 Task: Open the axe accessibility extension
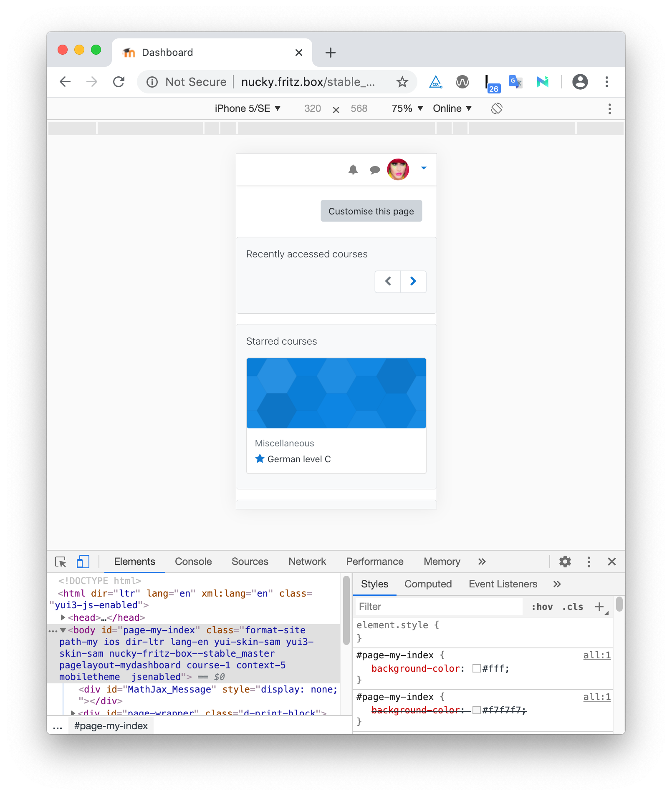436,82
